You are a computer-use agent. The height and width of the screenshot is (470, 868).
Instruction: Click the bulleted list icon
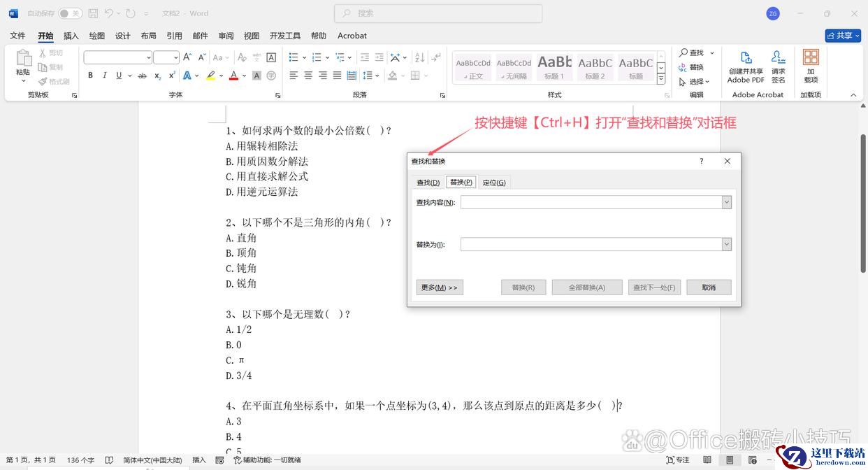click(x=294, y=57)
